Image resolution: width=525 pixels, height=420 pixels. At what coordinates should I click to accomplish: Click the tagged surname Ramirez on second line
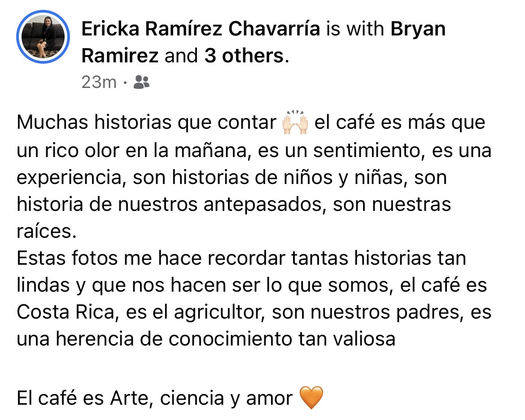(x=120, y=56)
